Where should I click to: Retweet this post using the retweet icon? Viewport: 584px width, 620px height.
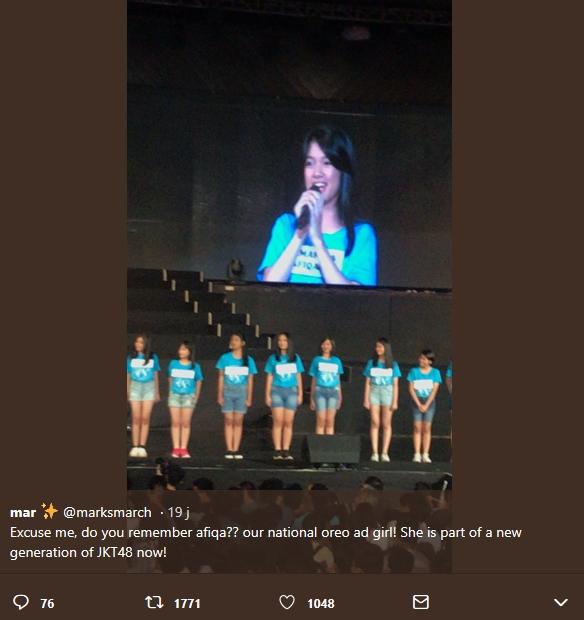tap(154, 602)
